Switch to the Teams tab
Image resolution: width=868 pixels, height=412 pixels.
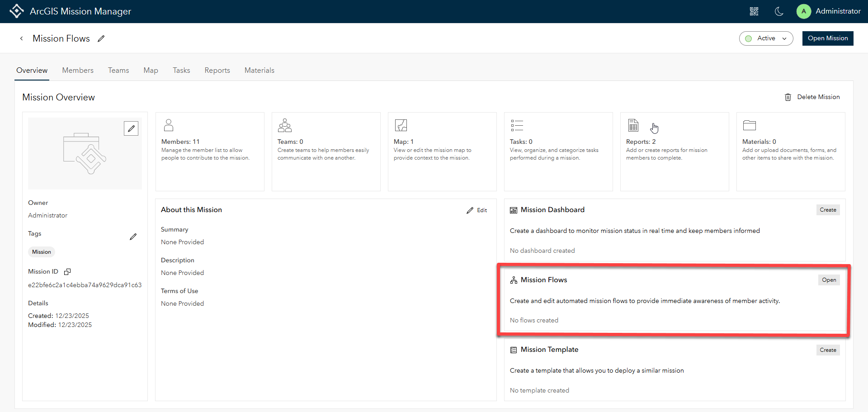click(x=118, y=70)
